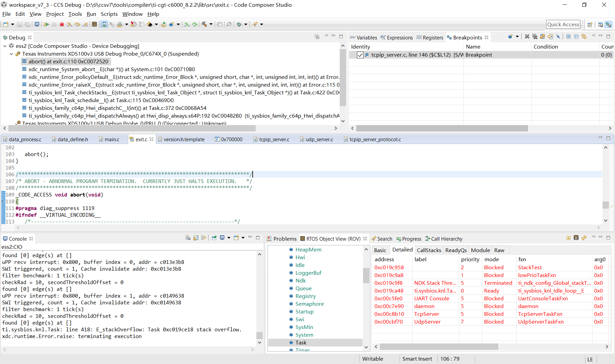This screenshot has height=364, width=615.
Task: Select Semaphore in ROV module list
Action: (x=309, y=304)
